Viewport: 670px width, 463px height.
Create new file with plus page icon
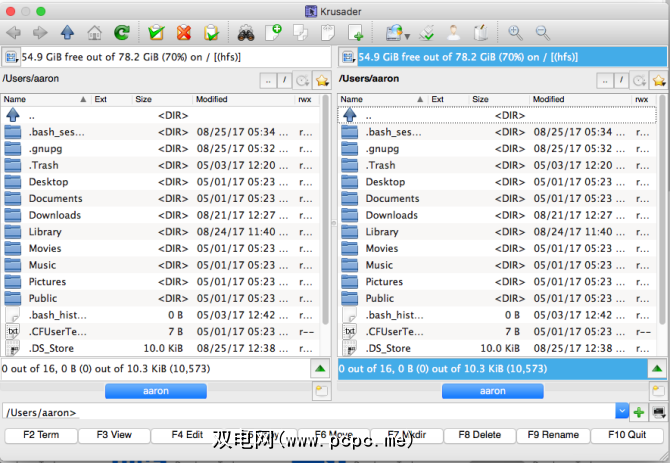(273, 32)
